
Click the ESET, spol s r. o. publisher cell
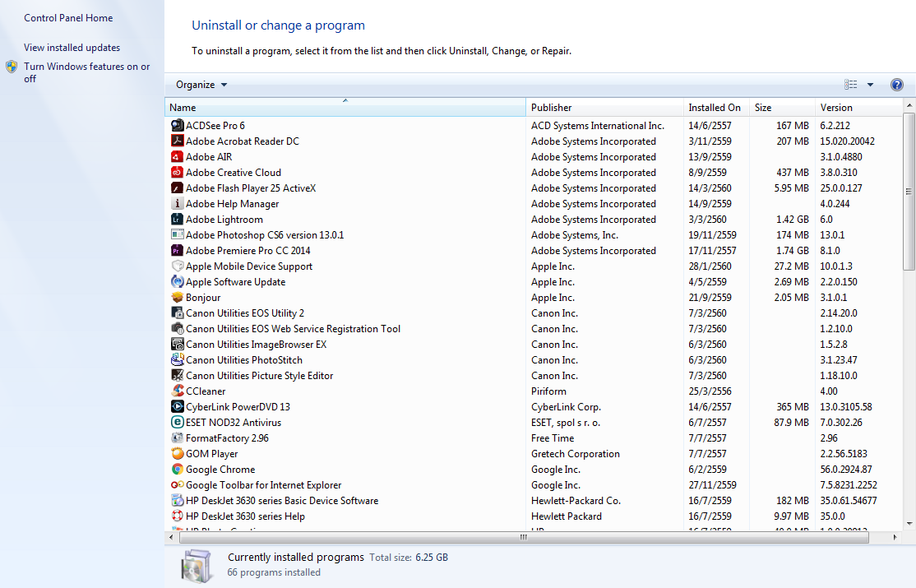pos(566,423)
